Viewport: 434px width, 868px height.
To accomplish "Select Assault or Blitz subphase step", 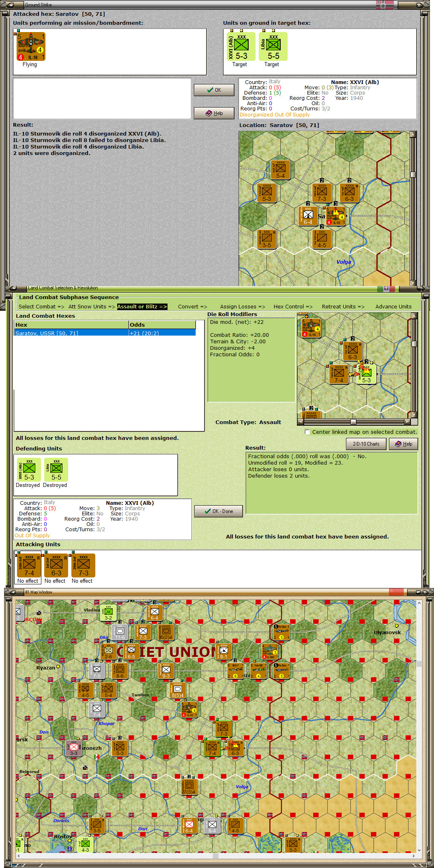I will [142, 307].
